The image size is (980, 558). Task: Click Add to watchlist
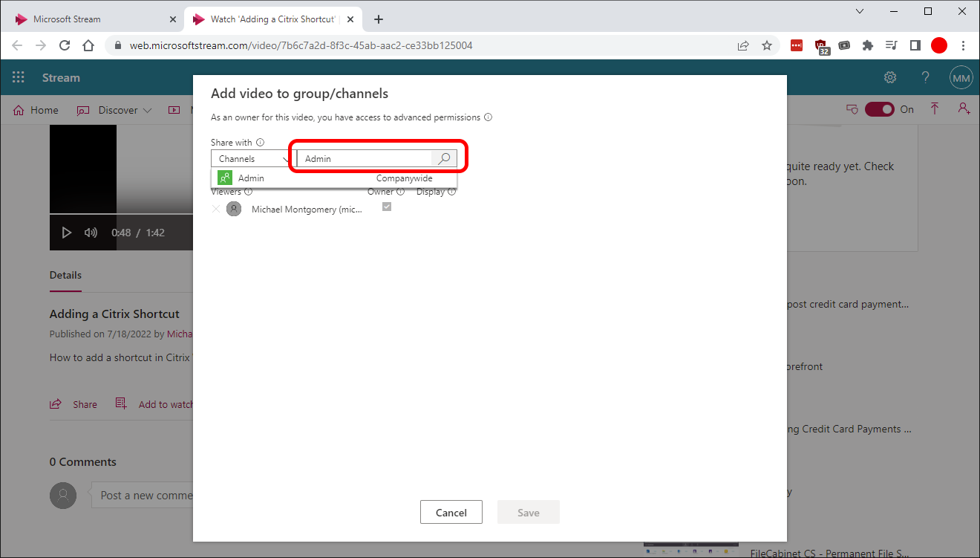pyautogui.click(x=154, y=404)
